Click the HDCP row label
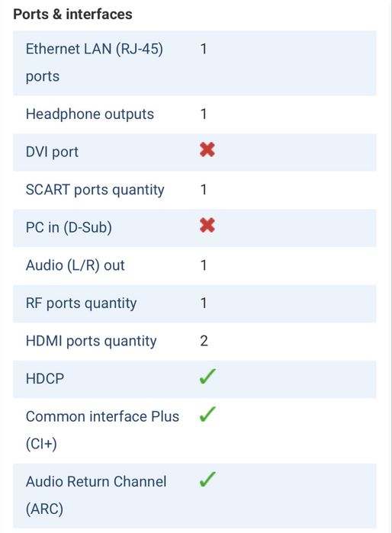The height and width of the screenshot is (533, 392). pos(45,379)
